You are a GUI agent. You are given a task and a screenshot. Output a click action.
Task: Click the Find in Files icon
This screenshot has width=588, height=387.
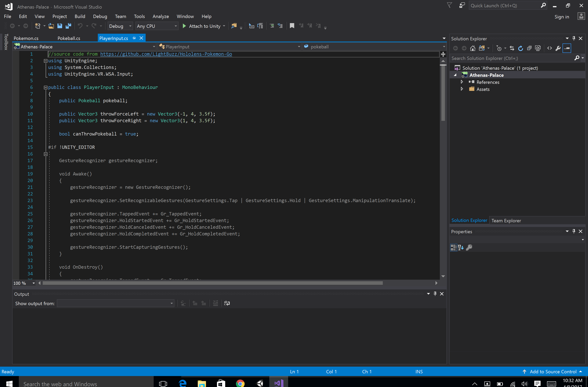234,26
